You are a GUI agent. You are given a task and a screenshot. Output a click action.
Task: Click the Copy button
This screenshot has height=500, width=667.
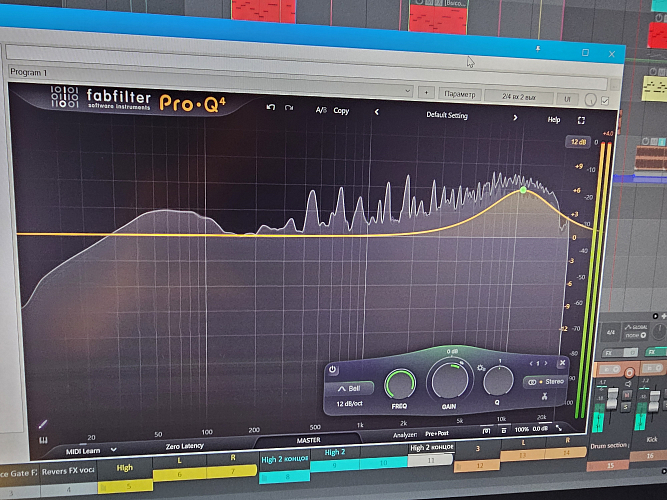[341, 111]
